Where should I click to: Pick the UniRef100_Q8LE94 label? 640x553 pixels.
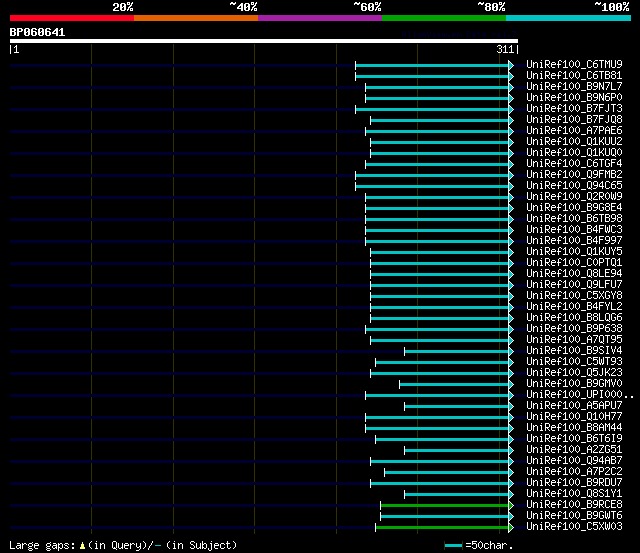point(574,273)
